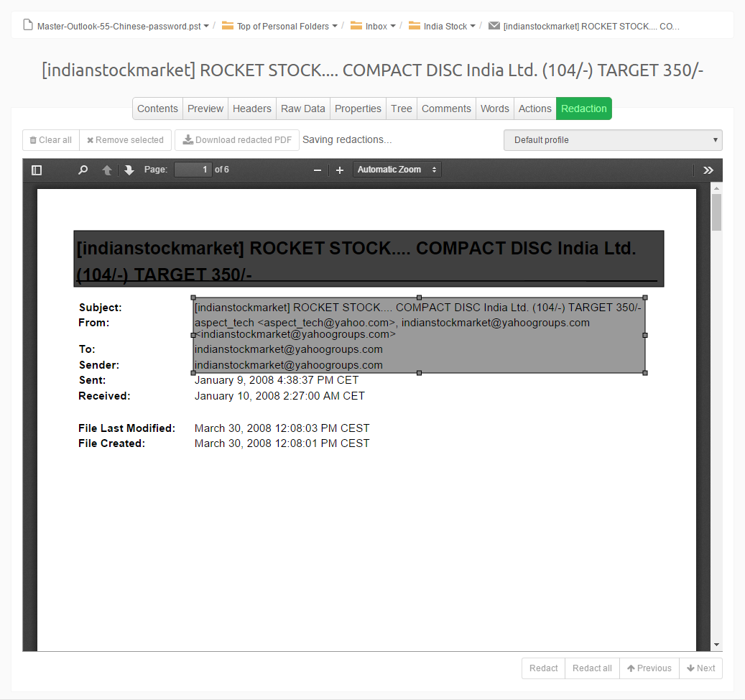The width and height of the screenshot is (745, 700).
Task: Go to previous page arrow in viewer
Action: click(107, 170)
